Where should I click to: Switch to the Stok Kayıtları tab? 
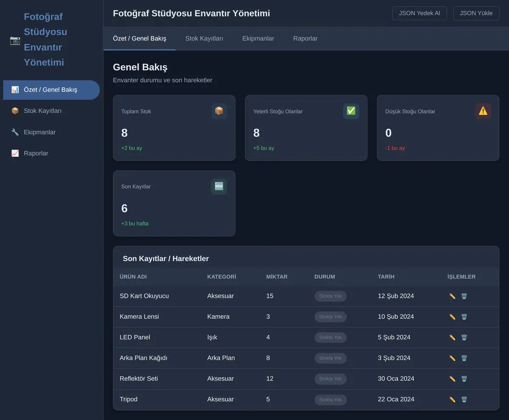pos(204,39)
